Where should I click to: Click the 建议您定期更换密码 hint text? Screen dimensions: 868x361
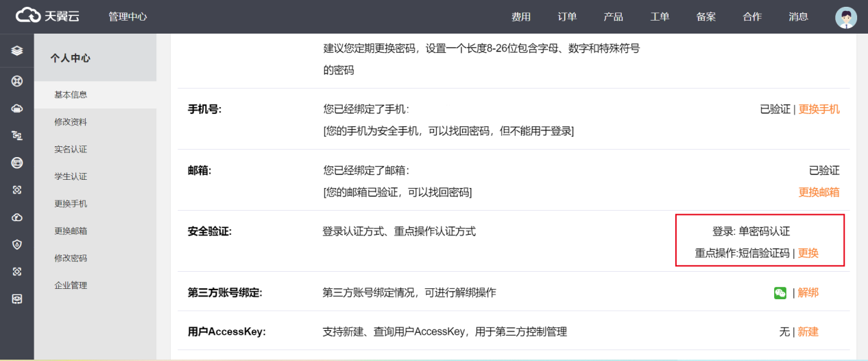click(x=481, y=59)
